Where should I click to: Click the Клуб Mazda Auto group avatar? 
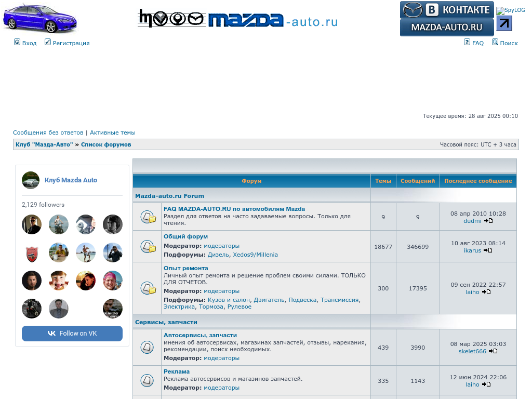tap(31, 180)
